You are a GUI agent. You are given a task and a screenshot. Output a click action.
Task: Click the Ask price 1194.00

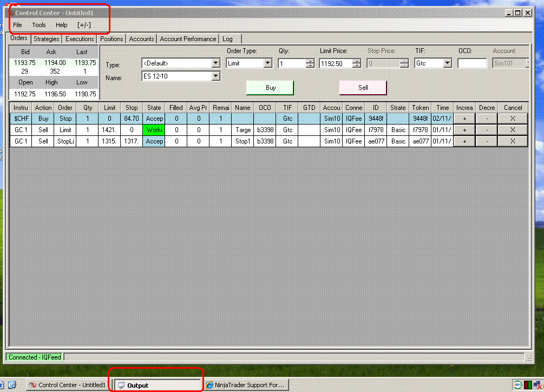[x=55, y=63]
